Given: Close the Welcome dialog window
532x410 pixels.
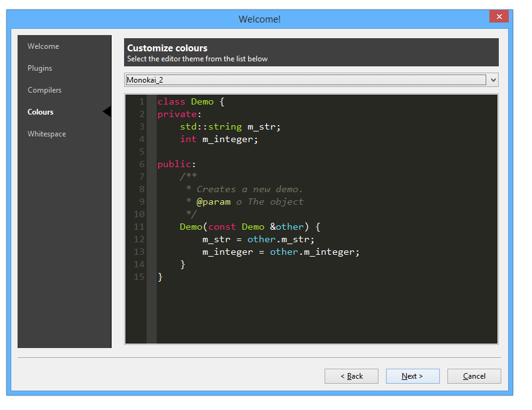Looking at the screenshot, I should 499,17.
